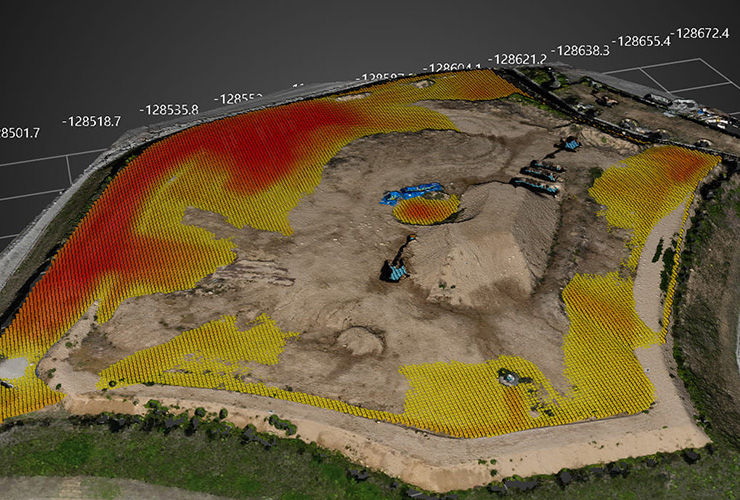Click the empty dark background above the model
The width and height of the screenshot is (740, 500).
(300, 35)
